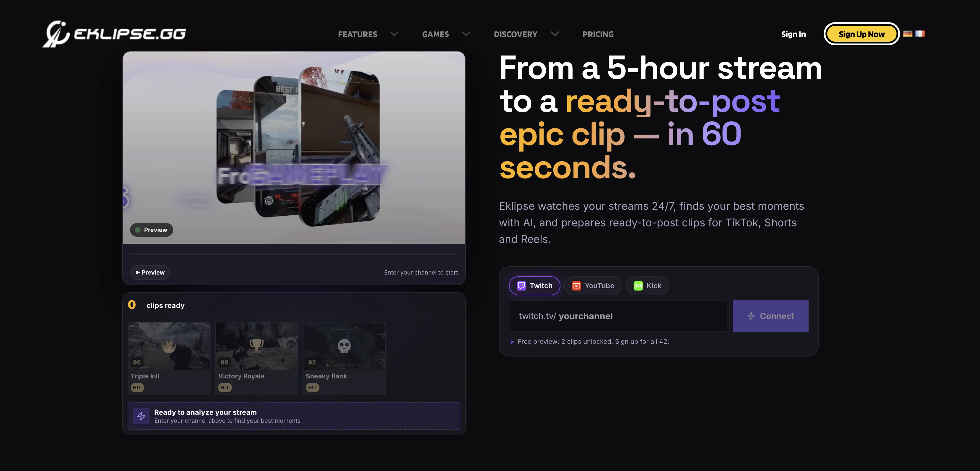Play the demo with the Preview button
The image size is (980, 471).
[150, 272]
